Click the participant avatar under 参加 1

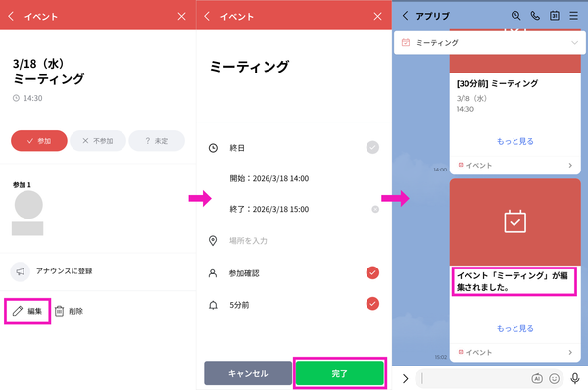[28, 205]
